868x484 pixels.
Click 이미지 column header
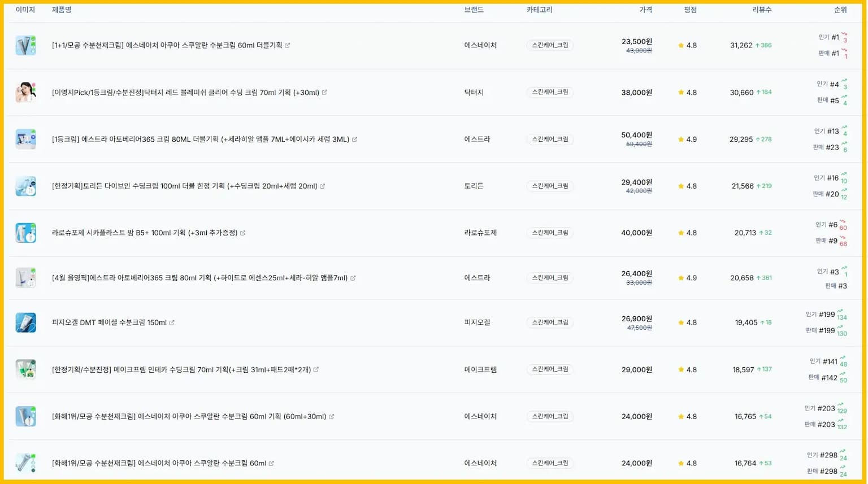pyautogui.click(x=25, y=10)
